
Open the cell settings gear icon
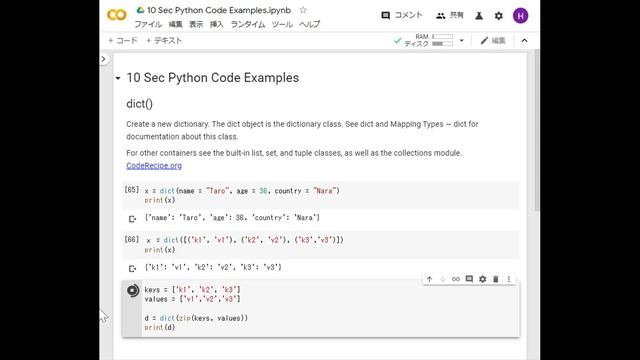(482, 279)
